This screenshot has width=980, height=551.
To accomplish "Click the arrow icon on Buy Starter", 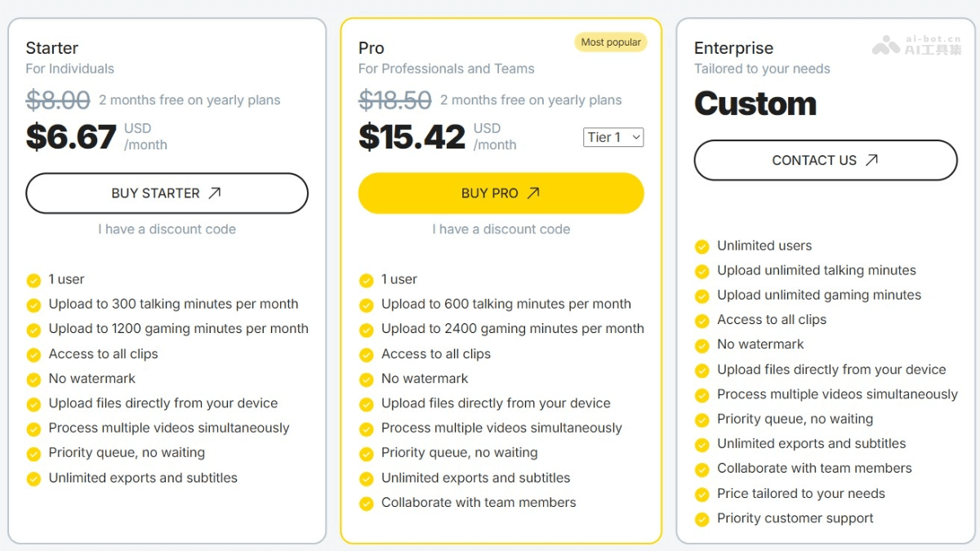I will pos(215,193).
